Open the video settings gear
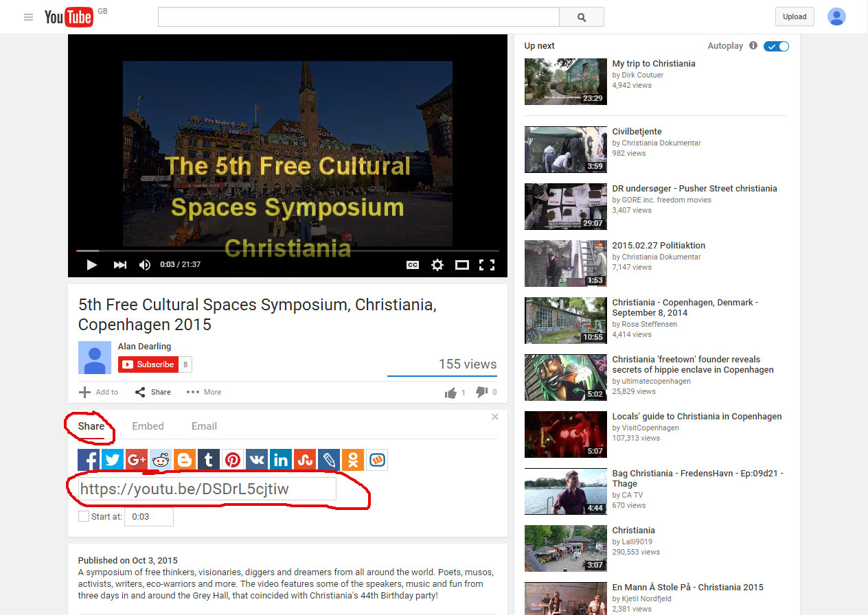868x615 pixels. pyautogui.click(x=437, y=265)
